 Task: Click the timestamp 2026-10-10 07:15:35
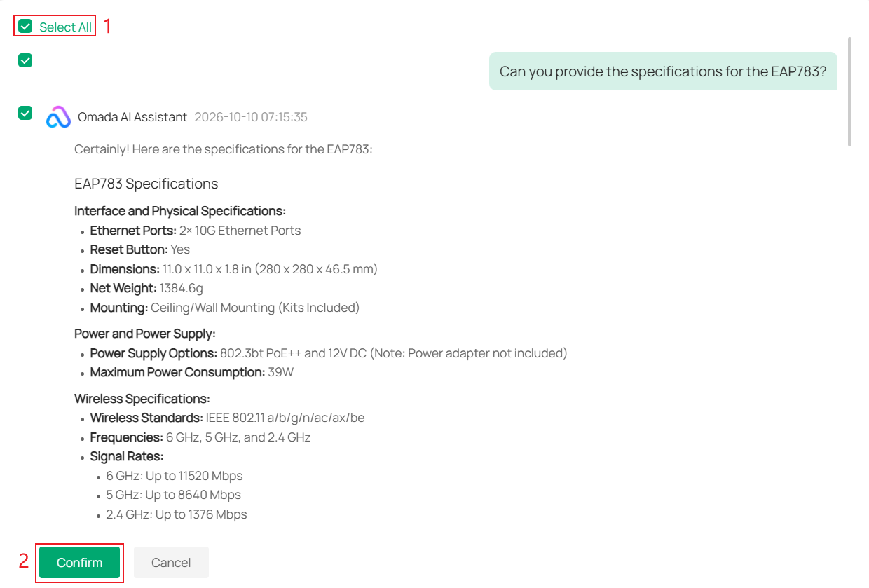tap(251, 117)
